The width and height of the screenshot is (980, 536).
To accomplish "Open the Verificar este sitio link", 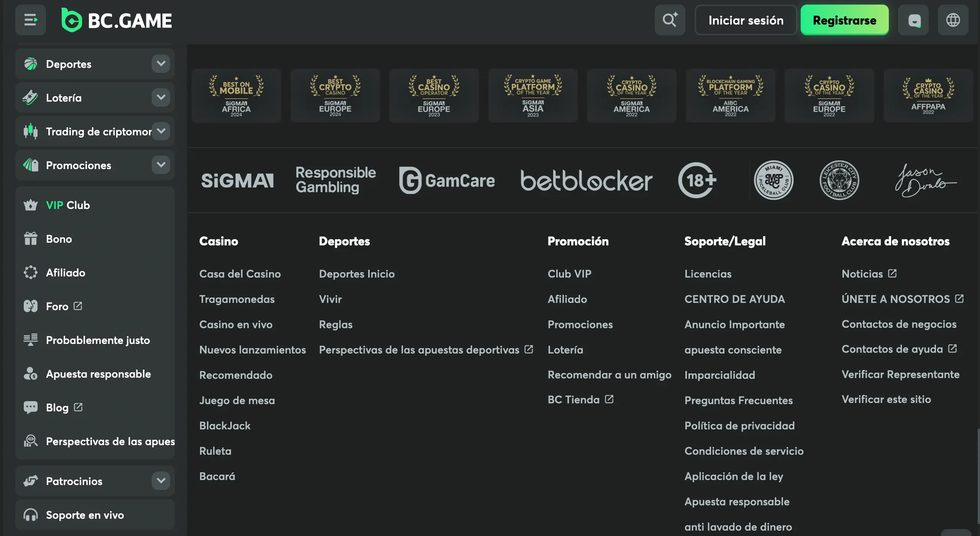I will coord(886,400).
